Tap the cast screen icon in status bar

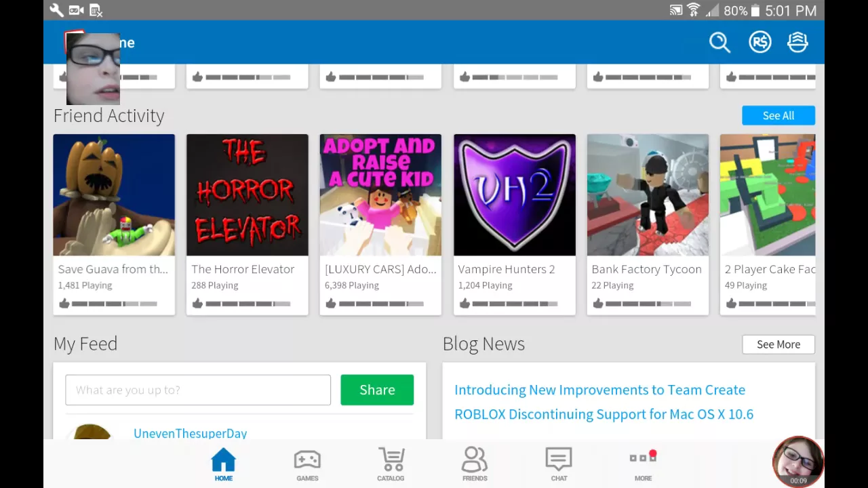[x=676, y=10]
